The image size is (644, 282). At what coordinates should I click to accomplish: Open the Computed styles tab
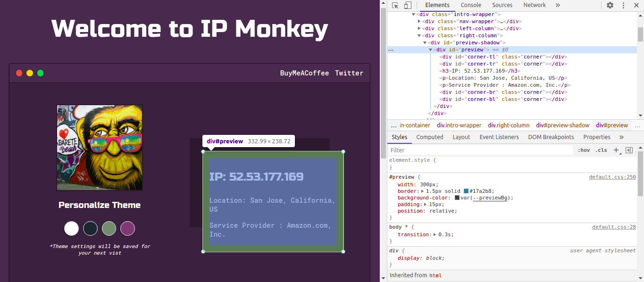pyautogui.click(x=429, y=137)
